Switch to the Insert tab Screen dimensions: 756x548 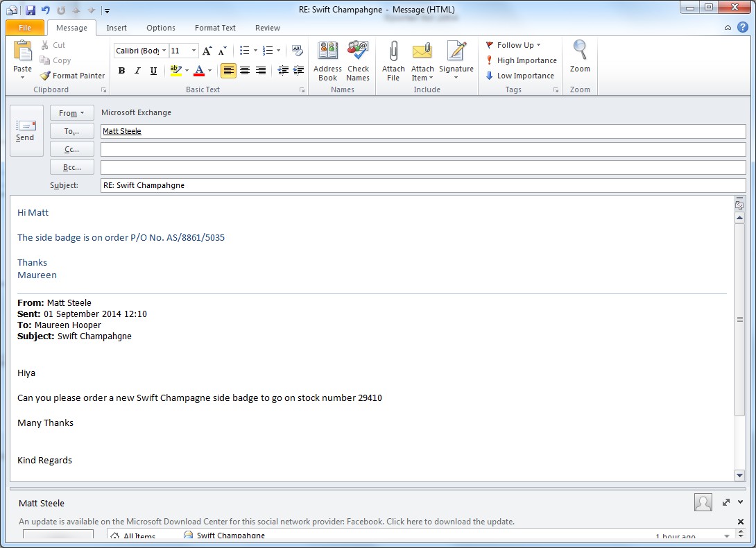coord(117,28)
